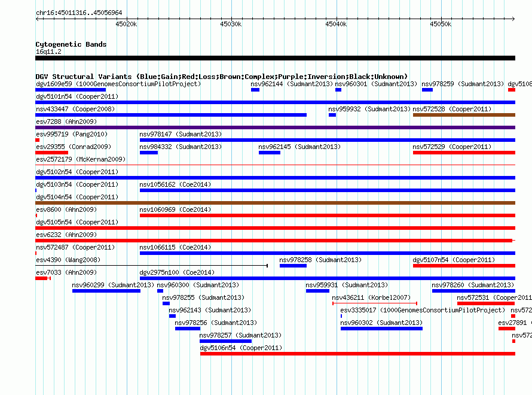Click the blue bar under nsv960302
The image size is (532, 395).
(381, 329)
